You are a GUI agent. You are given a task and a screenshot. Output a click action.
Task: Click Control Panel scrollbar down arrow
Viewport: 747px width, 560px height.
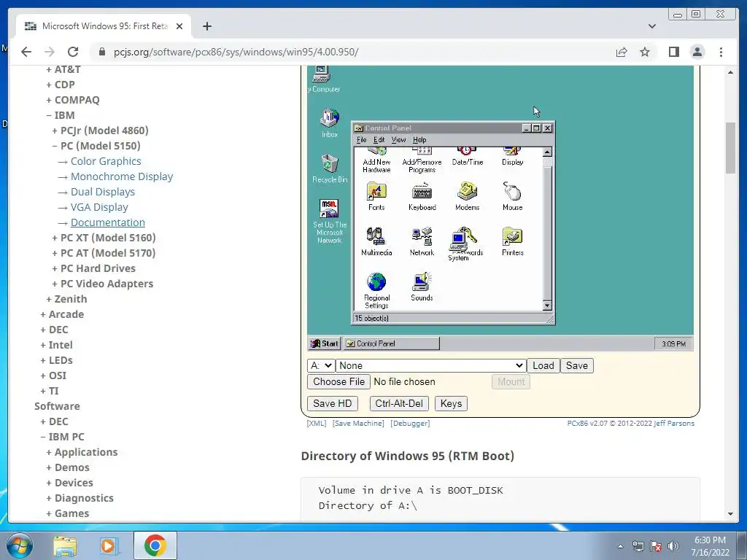(x=547, y=306)
